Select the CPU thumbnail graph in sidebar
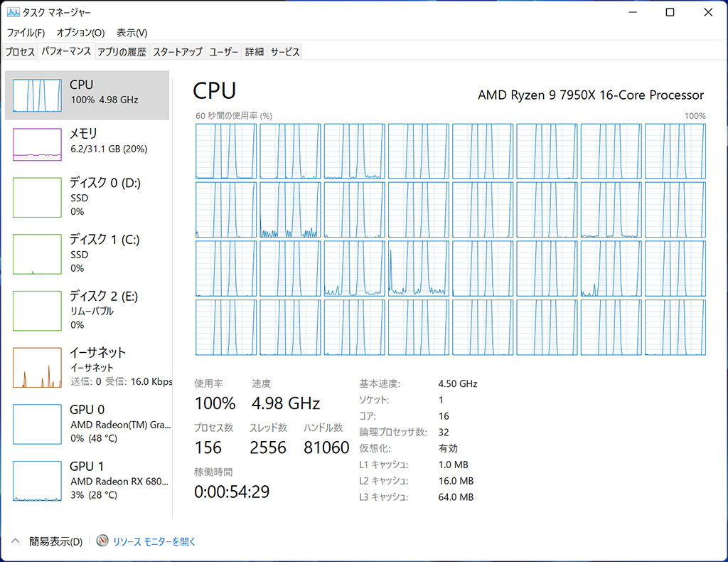Image resolution: width=728 pixels, height=562 pixels. click(x=37, y=95)
